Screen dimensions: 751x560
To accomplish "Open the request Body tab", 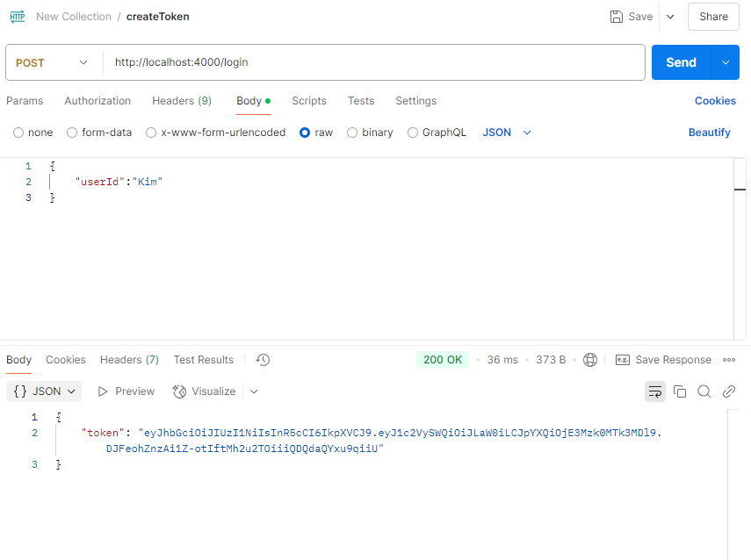I will tap(253, 101).
